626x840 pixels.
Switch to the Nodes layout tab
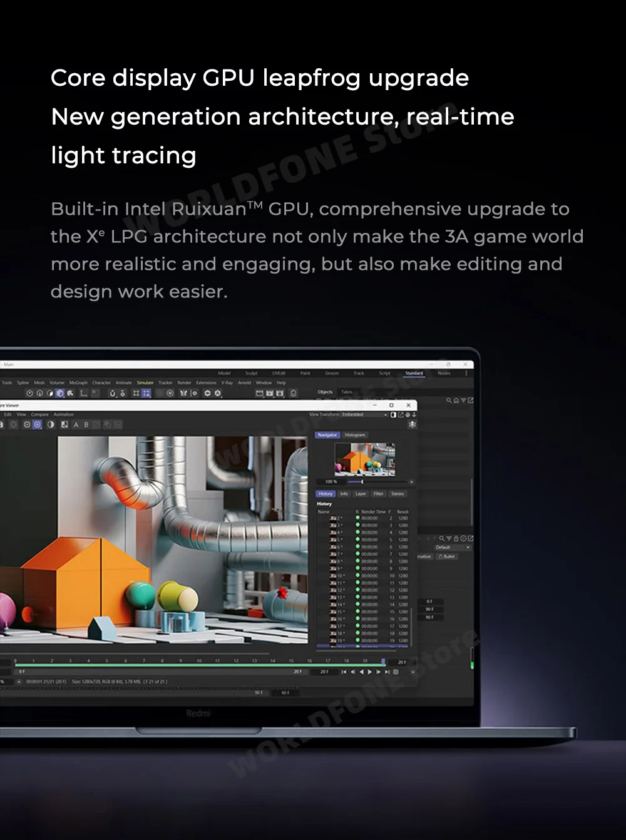click(x=444, y=373)
